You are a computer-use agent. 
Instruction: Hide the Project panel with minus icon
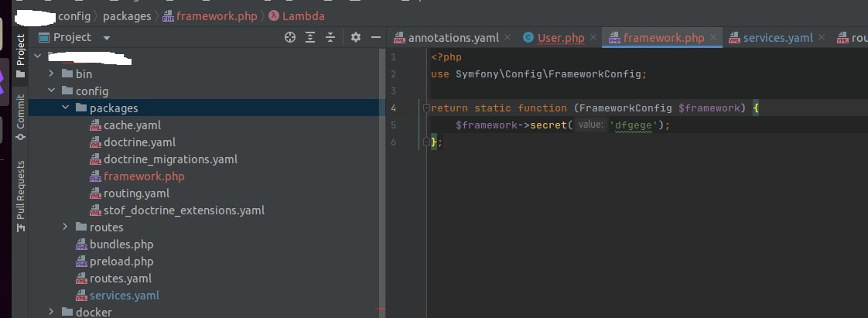[376, 37]
